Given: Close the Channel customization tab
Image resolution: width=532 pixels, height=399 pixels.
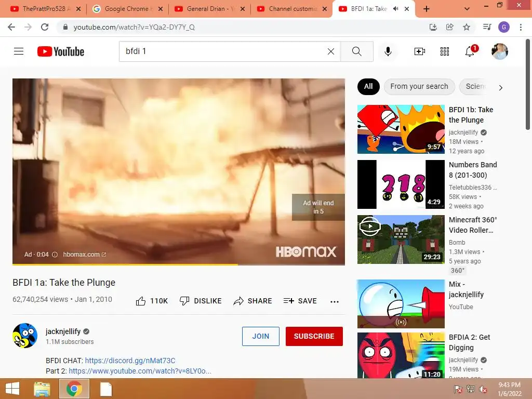Looking at the screenshot, I should (325, 9).
